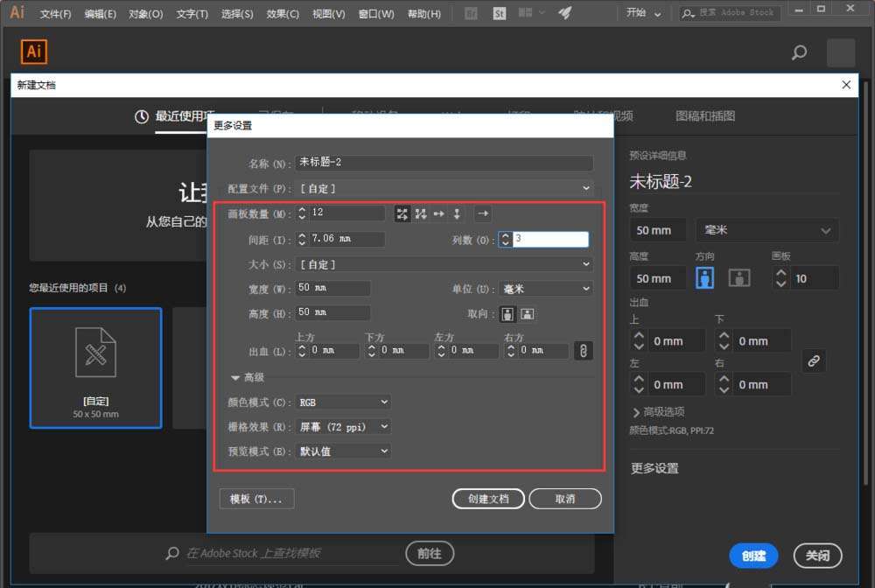The image size is (875, 588).
Task: Select portrait 方向 in the preset details panel
Action: (704, 278)
